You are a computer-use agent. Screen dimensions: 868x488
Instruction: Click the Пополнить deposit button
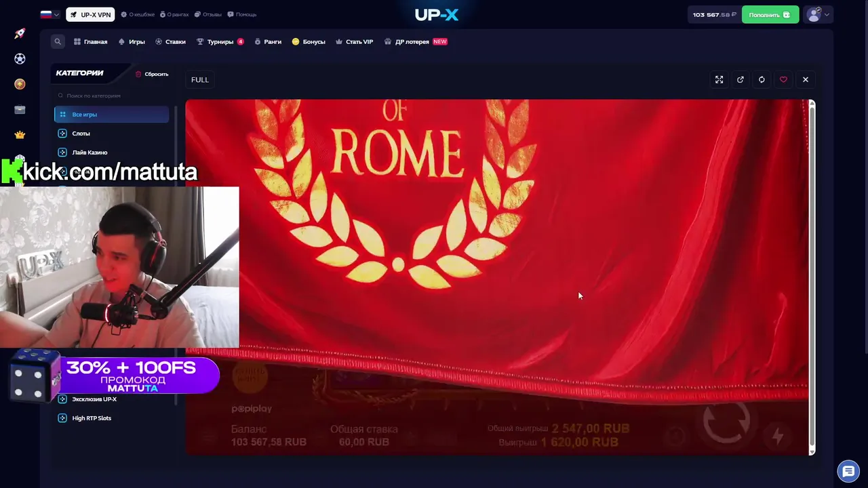770,14
